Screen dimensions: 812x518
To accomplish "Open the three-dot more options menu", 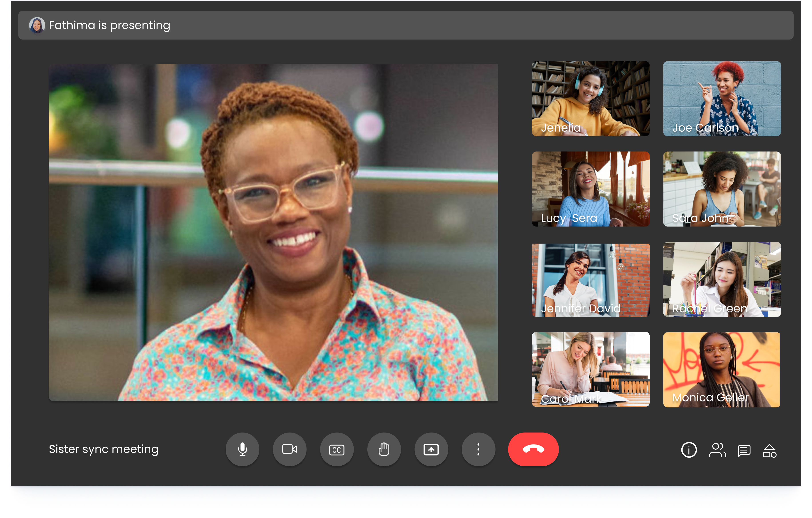I will pyautogui.click(x=478, y=449).
